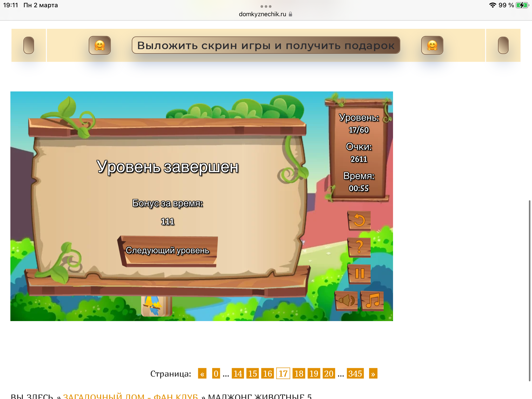The height and width of the screenshot is (399, 532).
Task: Jump to last page 345
Action: tap(355, 374)
